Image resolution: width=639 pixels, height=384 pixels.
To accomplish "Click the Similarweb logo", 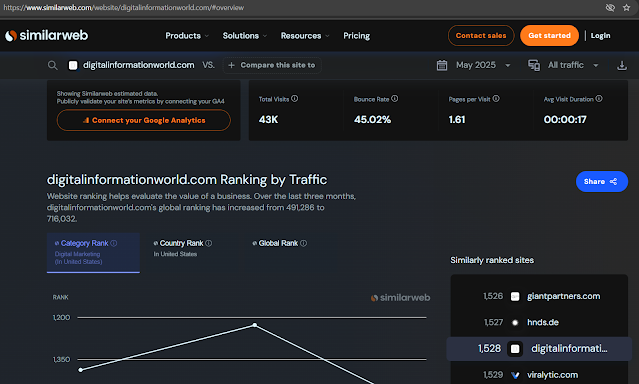I will 46,35.
